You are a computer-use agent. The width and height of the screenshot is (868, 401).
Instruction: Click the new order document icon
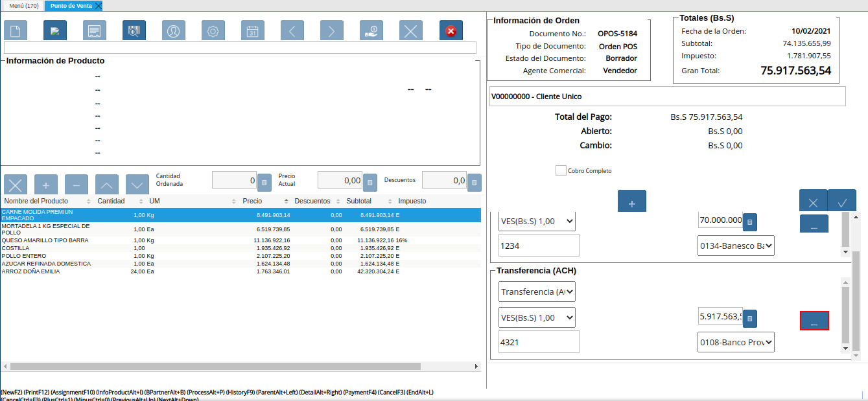point(16,30)
